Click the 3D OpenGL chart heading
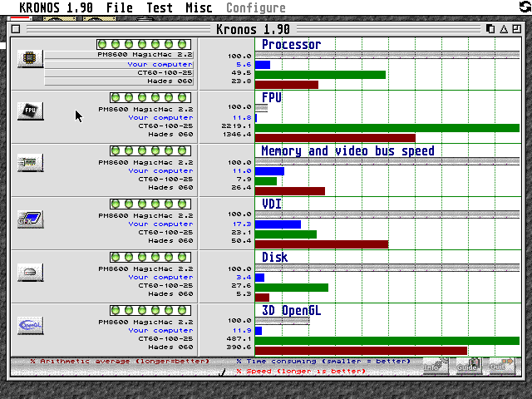This screenshot has width=532, height=399. 292,310
